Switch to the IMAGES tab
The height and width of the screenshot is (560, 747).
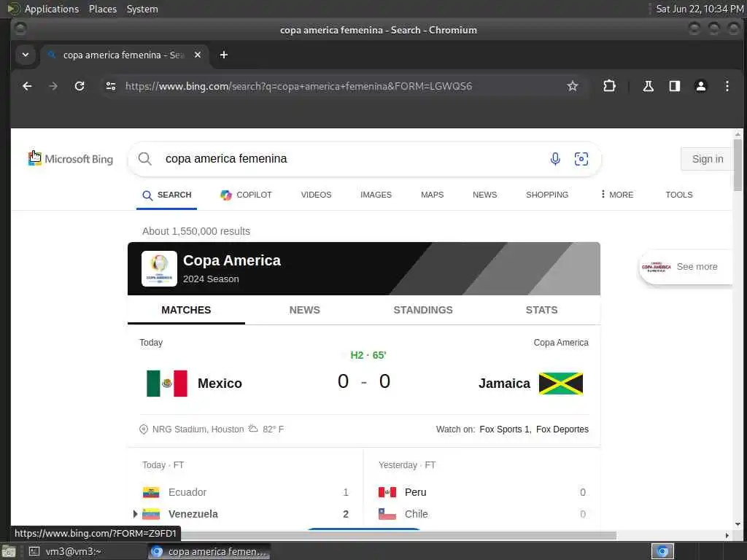(x=376, y=195)
